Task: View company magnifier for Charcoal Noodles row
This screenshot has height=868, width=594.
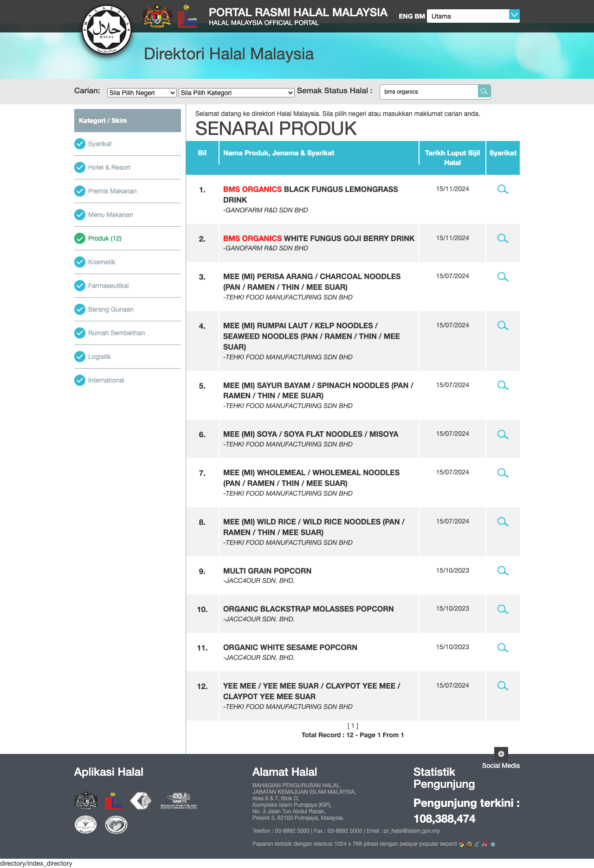Action: [503, 277]
